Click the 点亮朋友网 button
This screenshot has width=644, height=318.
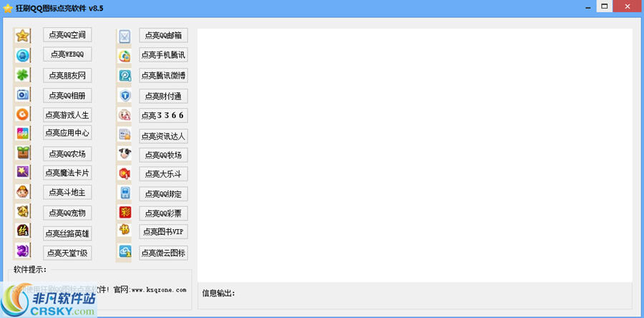pos(67,75)
